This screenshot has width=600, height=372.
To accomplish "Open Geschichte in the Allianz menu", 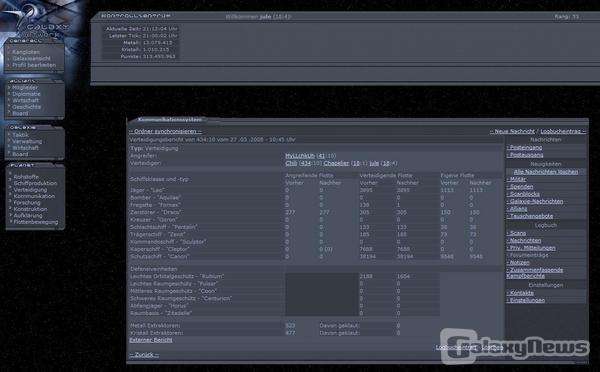I will coord(26,107).
